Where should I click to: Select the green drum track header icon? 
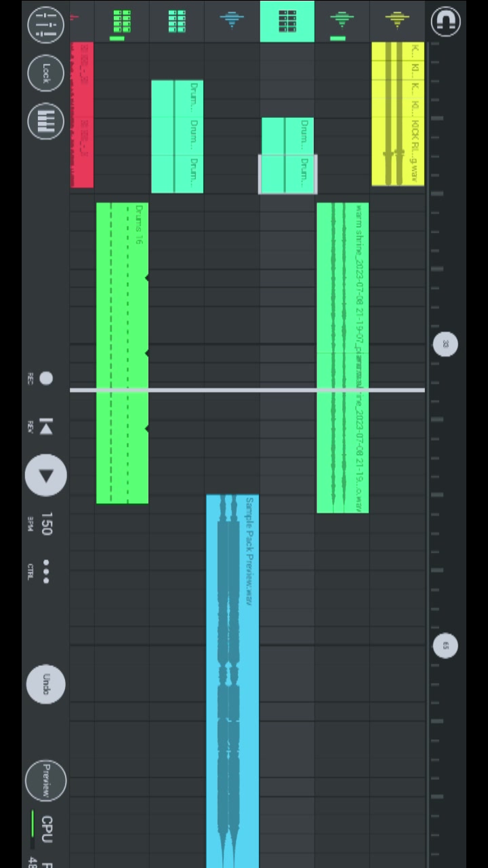point(121,22)
